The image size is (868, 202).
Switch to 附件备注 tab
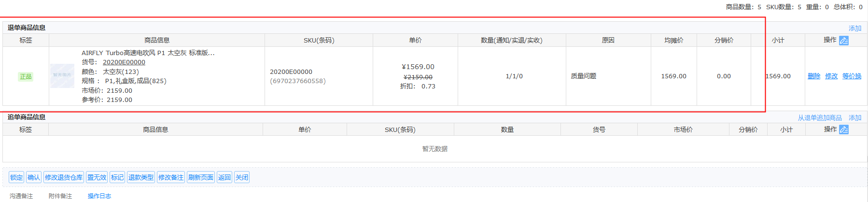click(x=60, y=196)
